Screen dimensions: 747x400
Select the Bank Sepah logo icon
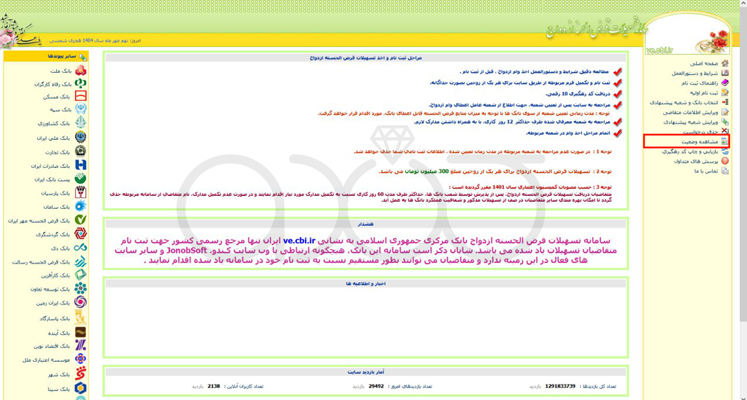click(81, 110)
